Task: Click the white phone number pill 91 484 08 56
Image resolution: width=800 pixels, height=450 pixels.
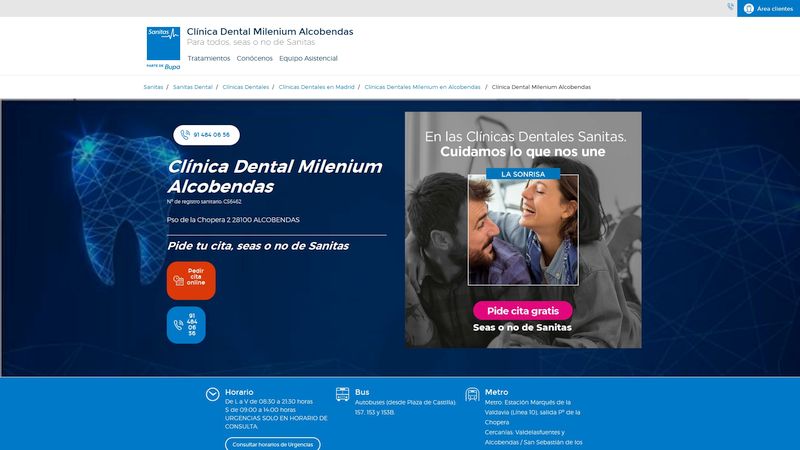Action: (206, 135)
